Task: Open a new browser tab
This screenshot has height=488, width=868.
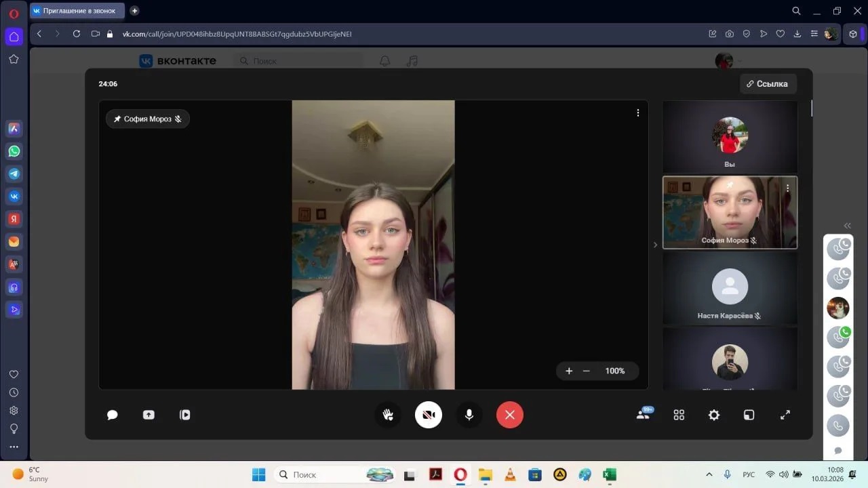Action: pos(134,11)
